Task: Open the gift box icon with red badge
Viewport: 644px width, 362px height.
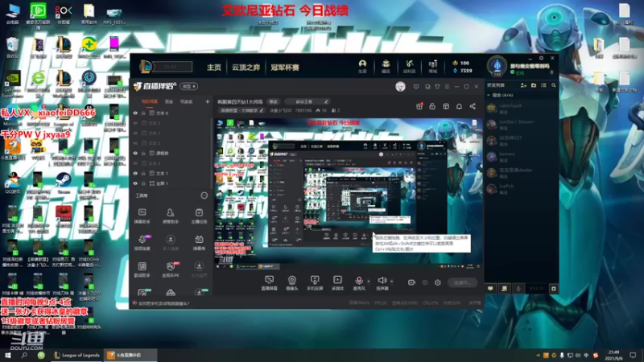Action: coord(419,106)
